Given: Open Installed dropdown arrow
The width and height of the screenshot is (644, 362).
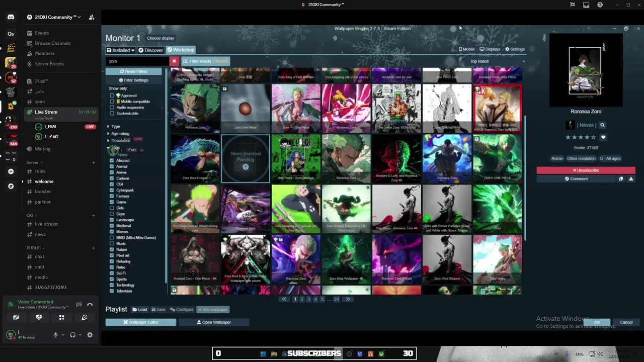Looking at the screenshot, I should tap(133, 50).
